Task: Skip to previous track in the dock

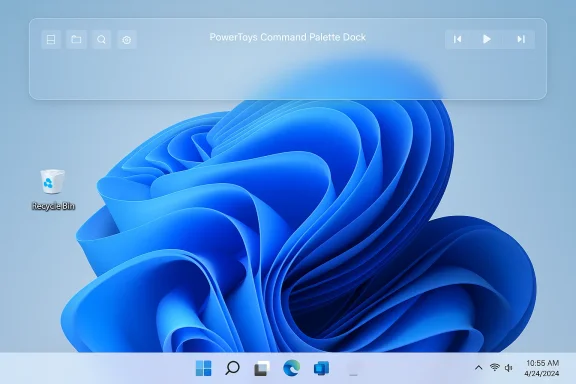Action: tap(457, 39)
